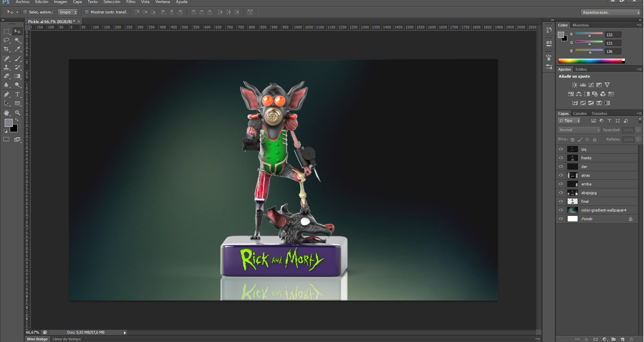Open the Color panel options menu

point(639,25)
